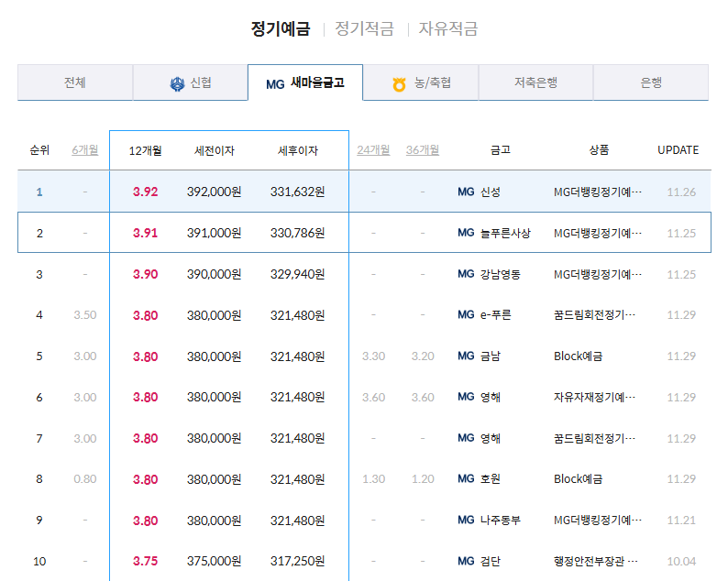The width and height of the screenshot is (728, 581).
Task: Click the MG logo beside 검단
Action: pos(466,561)
